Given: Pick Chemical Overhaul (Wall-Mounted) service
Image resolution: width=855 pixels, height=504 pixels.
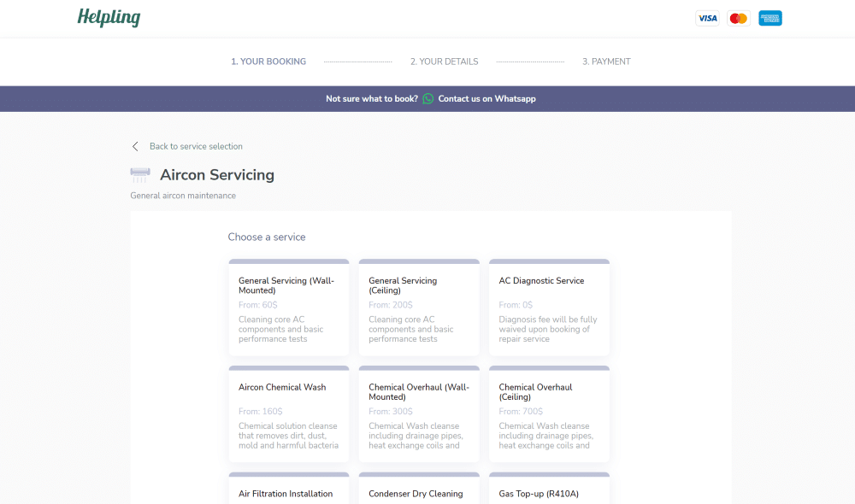Looking at the screenshot, I should pos(419,415).
